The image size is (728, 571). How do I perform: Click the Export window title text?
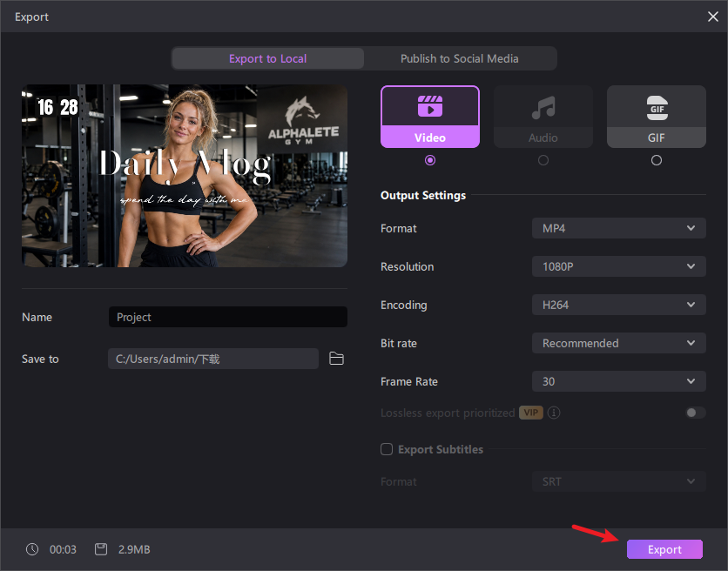31,17
